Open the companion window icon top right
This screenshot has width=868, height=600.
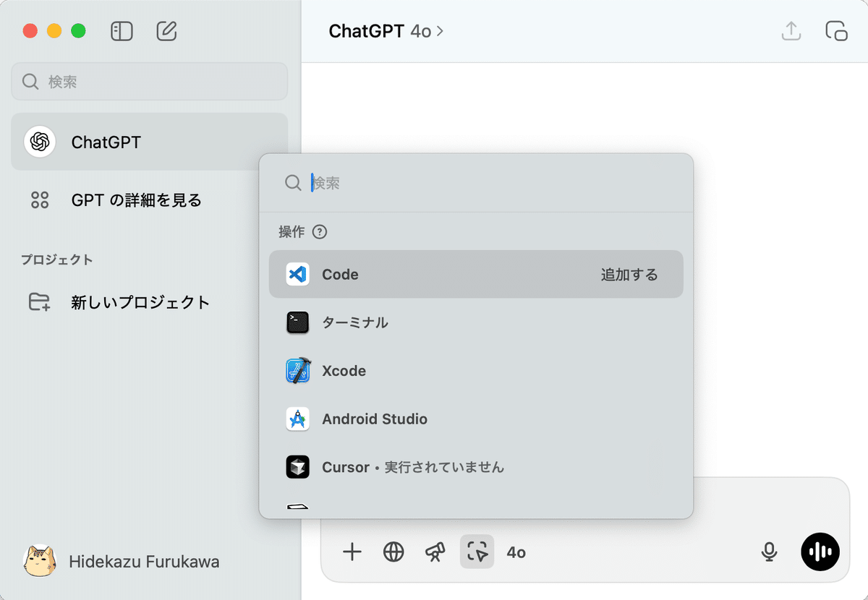[835, 31]
